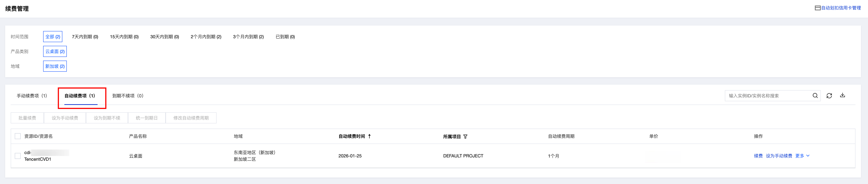Select the 7天内到期 (0) time filter
This screenshot has height=184, width=868.
click(85, 37)
